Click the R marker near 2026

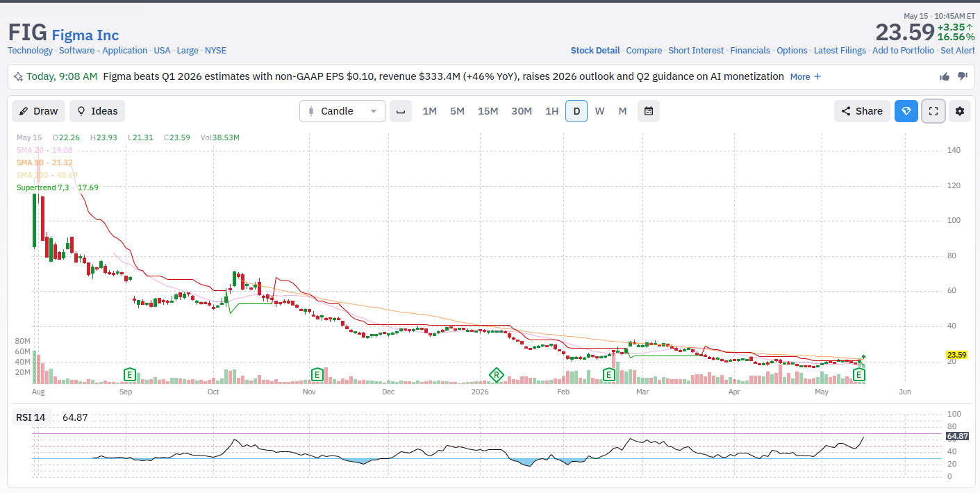pos(496,375)
